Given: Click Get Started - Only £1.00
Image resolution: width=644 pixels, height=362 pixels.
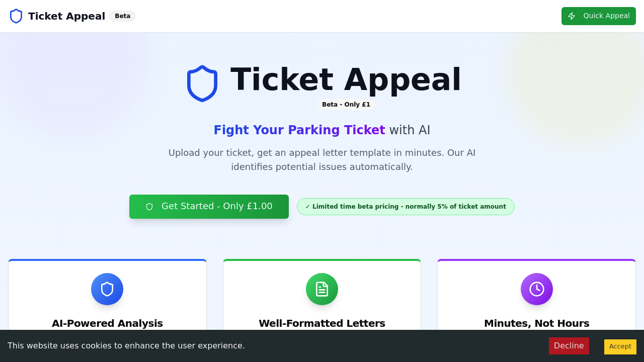Looking at the screenshot, I should 209,206.
